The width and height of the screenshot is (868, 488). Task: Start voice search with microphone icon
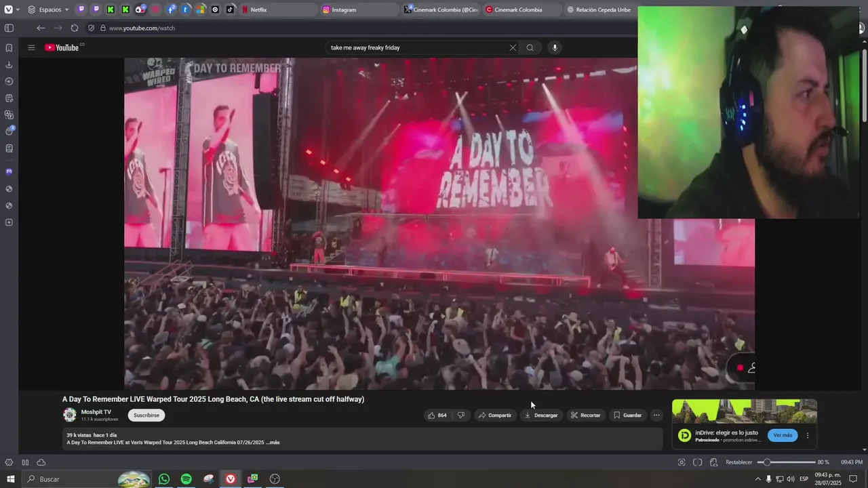[x=555, y=47]
